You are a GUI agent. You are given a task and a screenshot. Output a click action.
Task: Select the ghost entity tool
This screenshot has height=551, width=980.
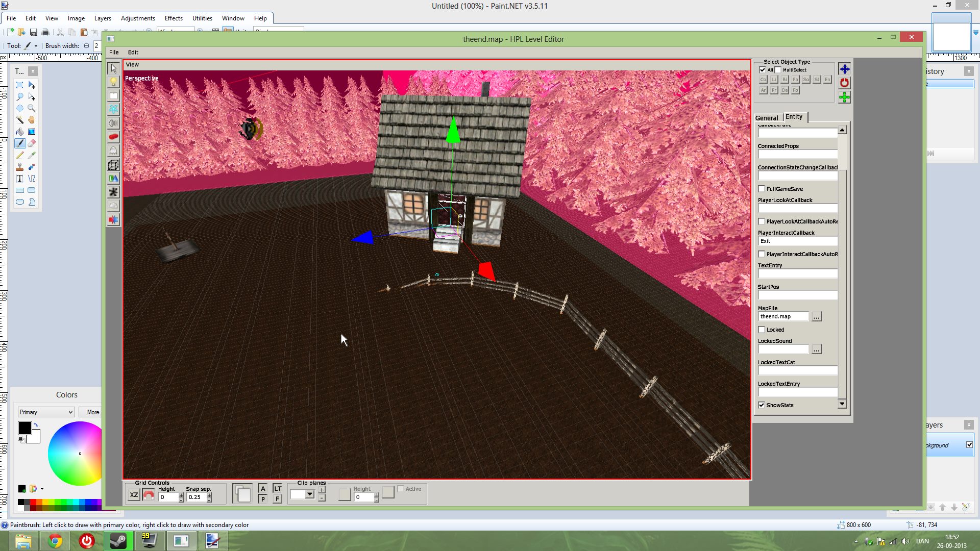click(x=113, y=151)
